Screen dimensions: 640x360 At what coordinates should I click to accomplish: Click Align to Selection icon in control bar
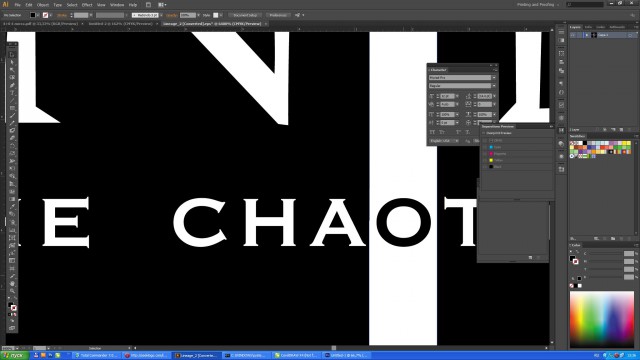(x=298, y=15)
